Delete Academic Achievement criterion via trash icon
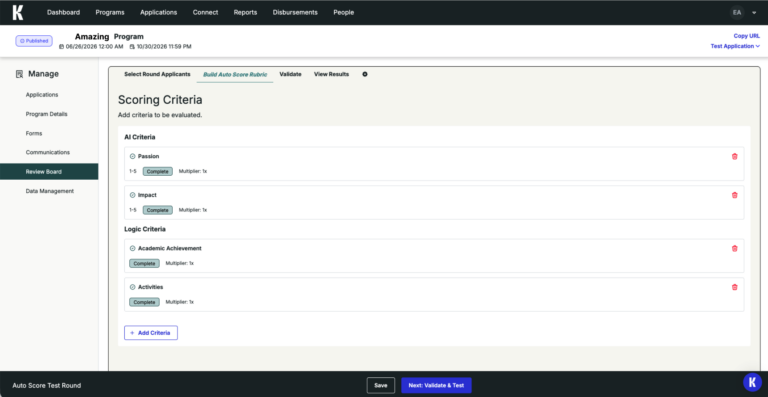768x397 pixels. pos(734,249)
